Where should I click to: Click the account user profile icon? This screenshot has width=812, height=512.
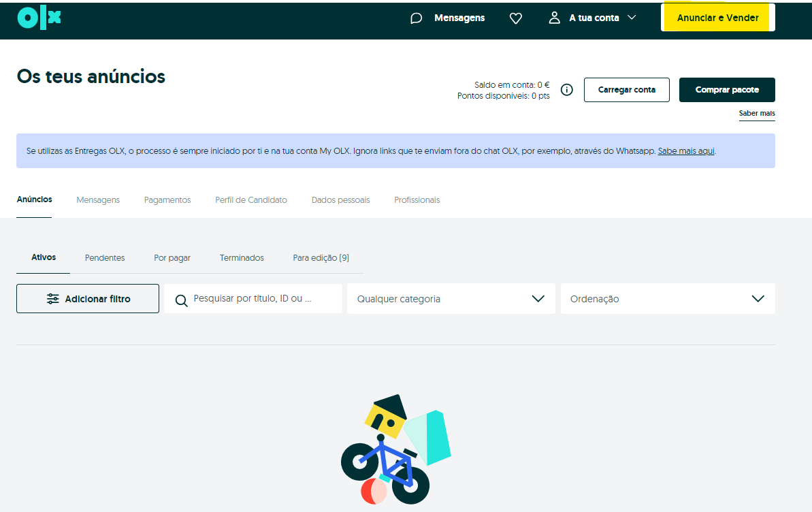555,18
